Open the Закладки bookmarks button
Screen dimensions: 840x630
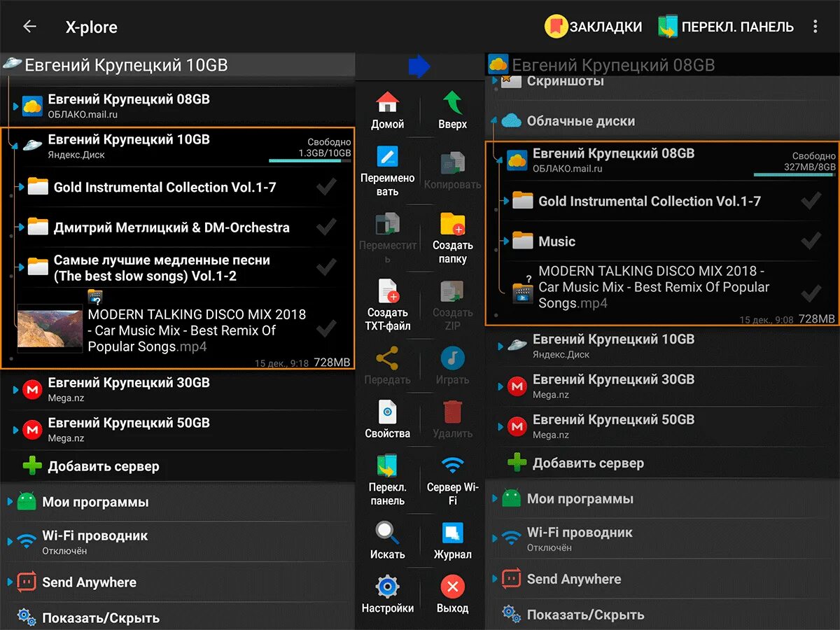[594, 27]
